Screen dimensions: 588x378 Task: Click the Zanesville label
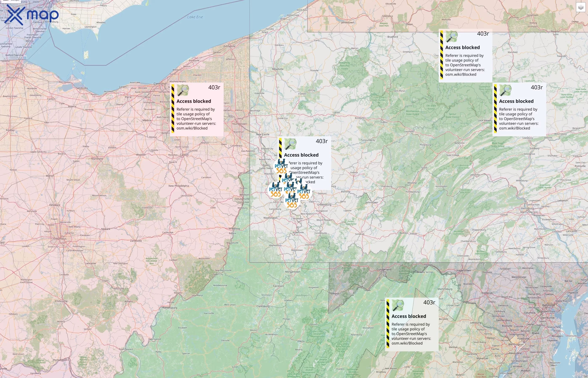136,241
